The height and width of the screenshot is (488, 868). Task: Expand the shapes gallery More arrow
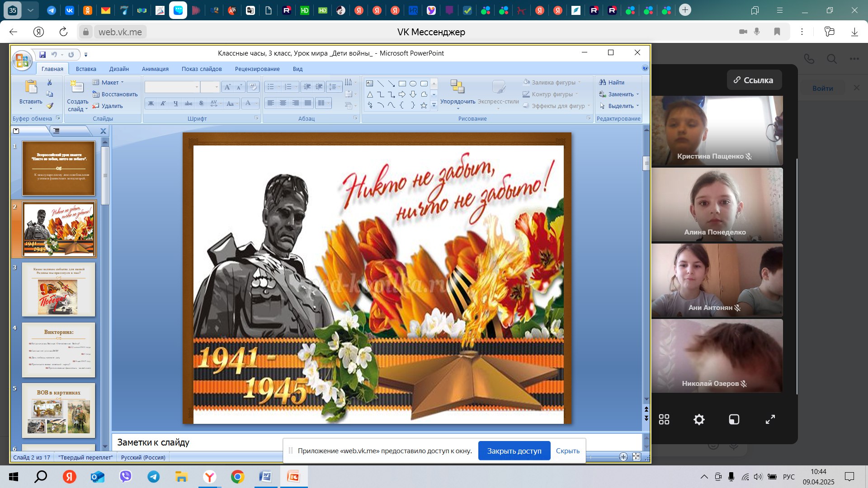click(x=434, y=105)
